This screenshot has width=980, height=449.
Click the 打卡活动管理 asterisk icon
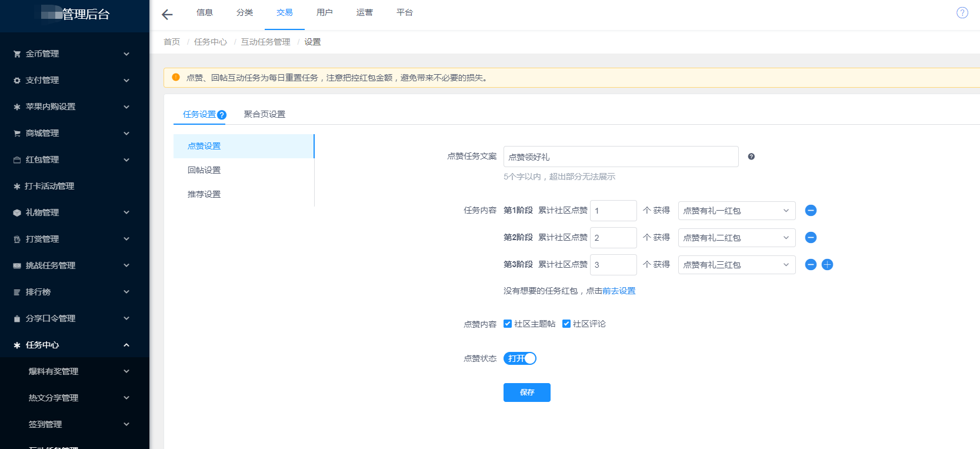tap(17, 186)
